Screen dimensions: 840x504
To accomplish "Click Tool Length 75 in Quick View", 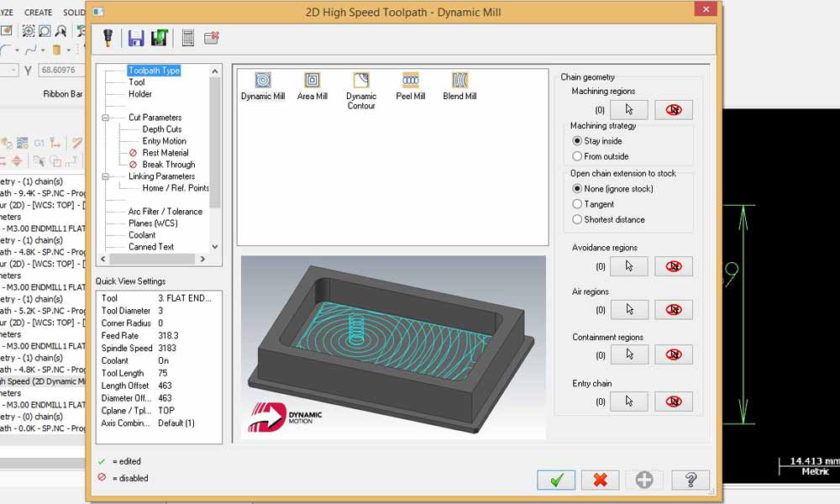I will 158,373.
